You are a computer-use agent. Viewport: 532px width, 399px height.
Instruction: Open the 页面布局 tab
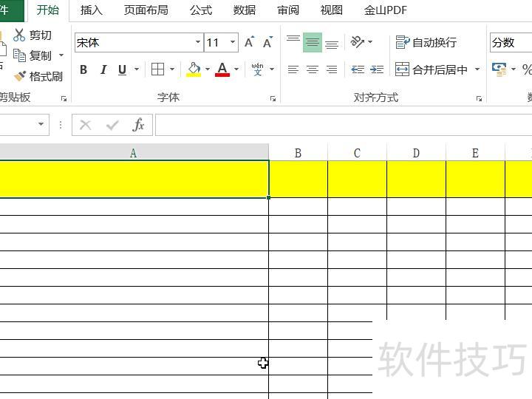tap(146, 10)
